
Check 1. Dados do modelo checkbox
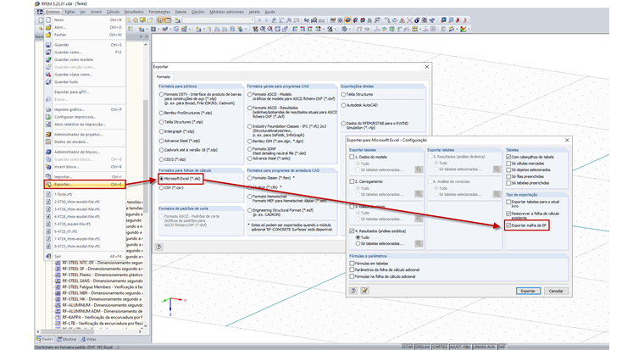coord(352,157)
